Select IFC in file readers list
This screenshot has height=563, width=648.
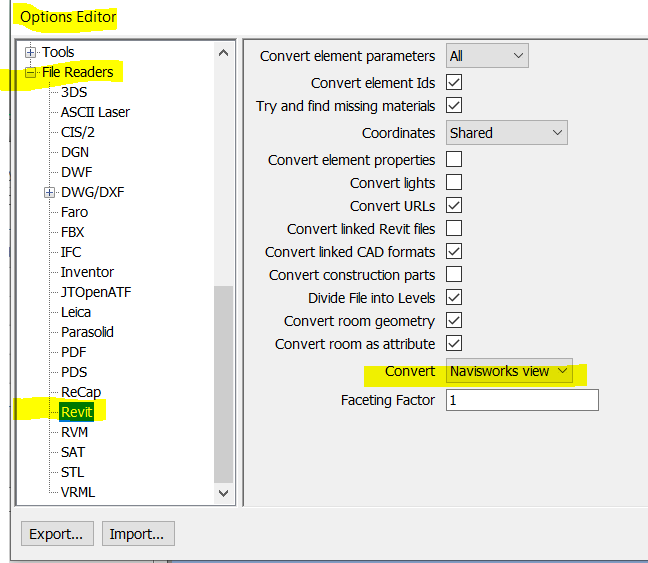71,252
